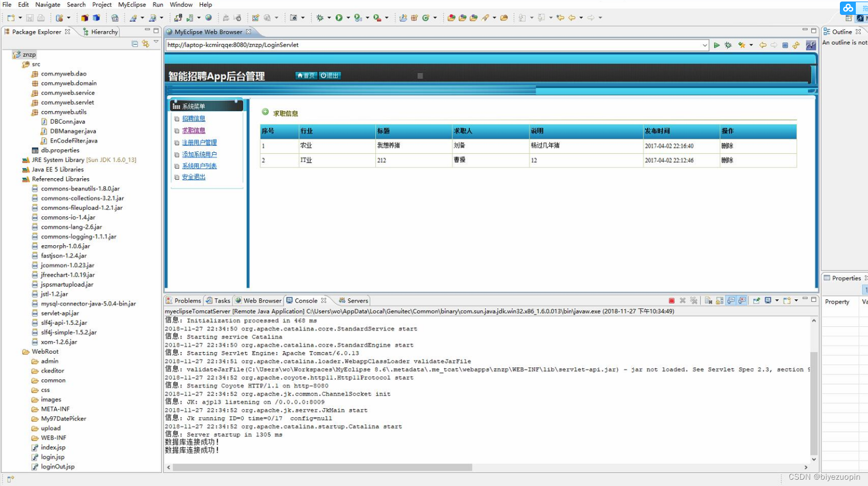Open the 添加系统用户 sidebar link
The image size is (868, 486).
(199, 154)
